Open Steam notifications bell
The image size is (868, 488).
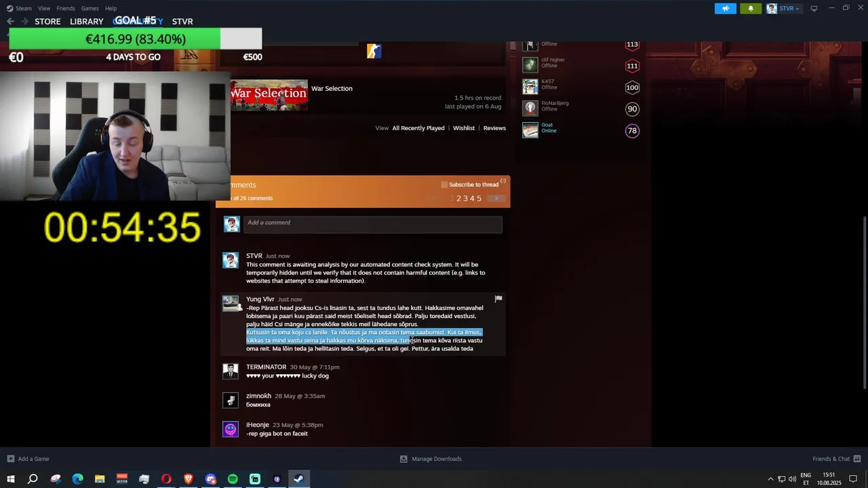click(750, 8)
